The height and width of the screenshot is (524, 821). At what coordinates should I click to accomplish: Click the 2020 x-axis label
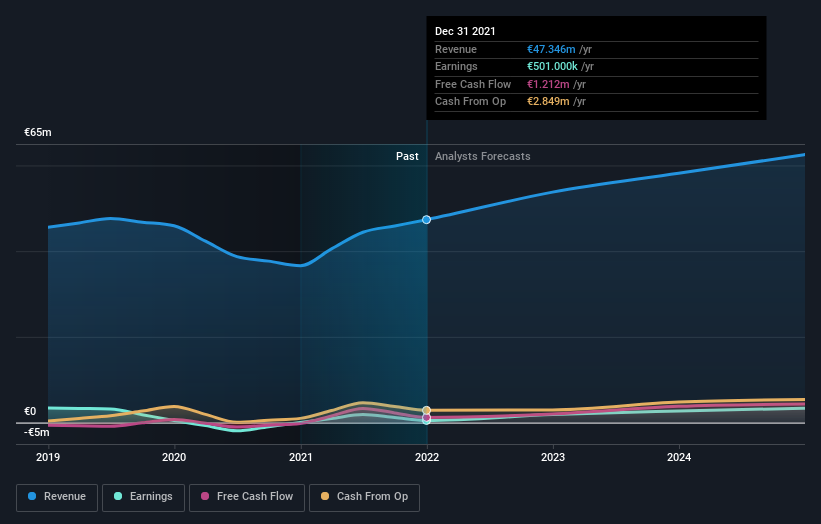pos(174,457)
